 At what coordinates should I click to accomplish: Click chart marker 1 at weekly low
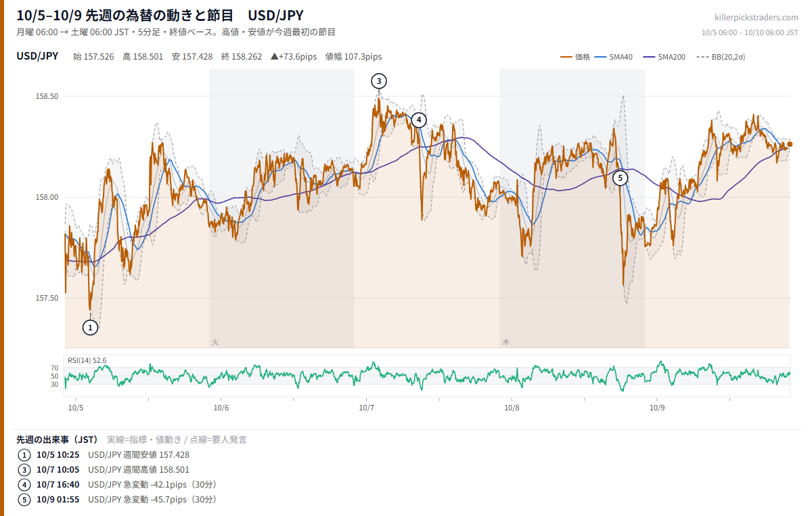click(90, 328)
